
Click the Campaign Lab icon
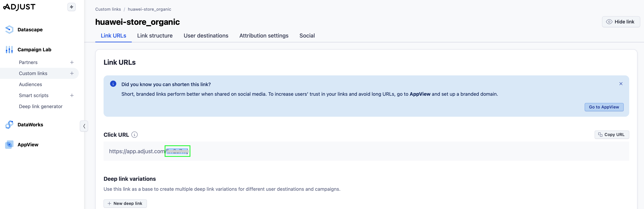pyautogui.click(x=9, y=50)
